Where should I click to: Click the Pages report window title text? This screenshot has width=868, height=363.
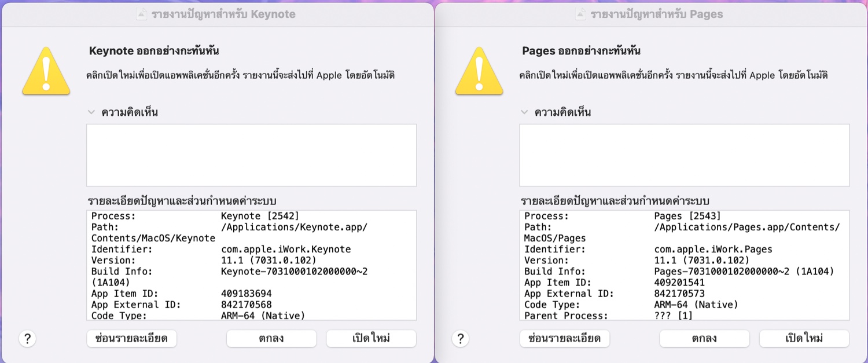657,14
